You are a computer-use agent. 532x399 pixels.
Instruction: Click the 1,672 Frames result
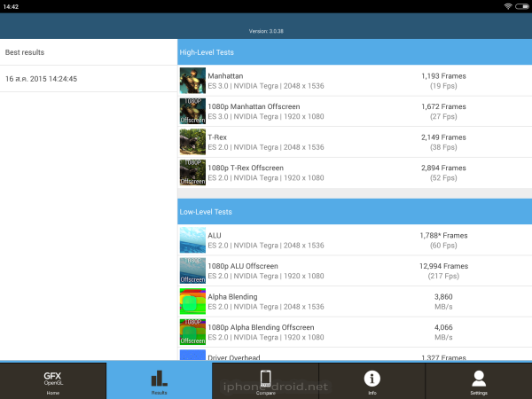(x=443, y=106)
